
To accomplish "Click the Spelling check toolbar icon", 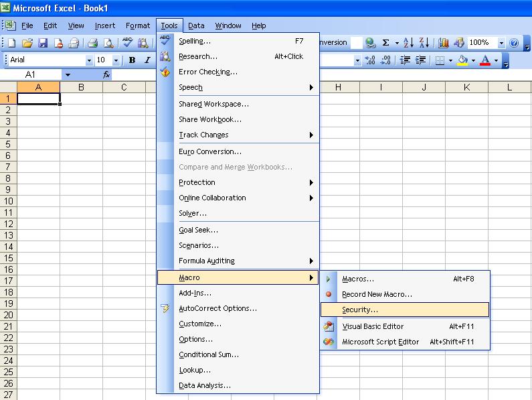I will 127,42.
